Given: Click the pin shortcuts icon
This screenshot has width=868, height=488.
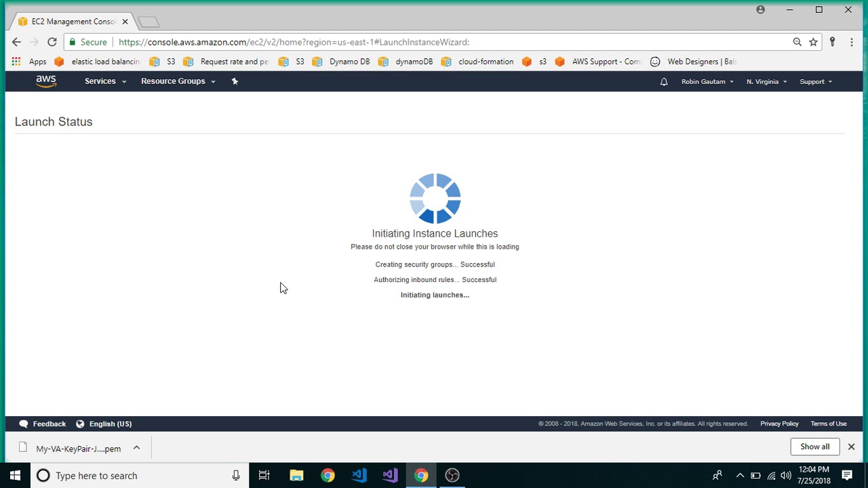Looking at the screenshot, I should click(235, 81).
